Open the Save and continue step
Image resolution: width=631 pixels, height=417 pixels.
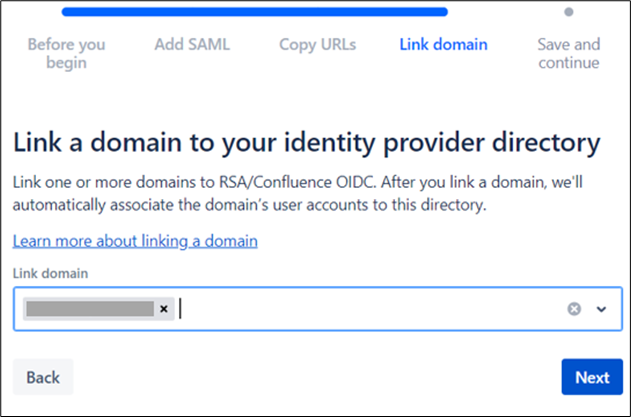[x=568, y=54]
